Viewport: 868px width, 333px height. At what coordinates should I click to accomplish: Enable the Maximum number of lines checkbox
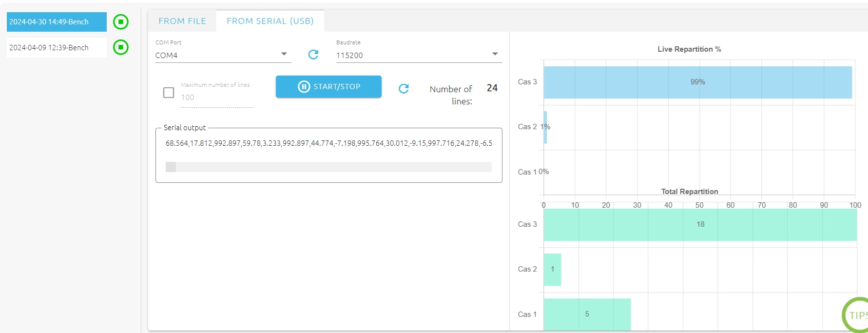[x=169, y=93]
